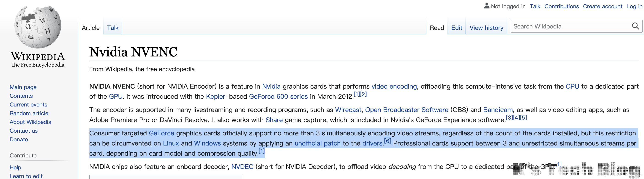
Task: Open the View history tab
Action: (486, 28)
